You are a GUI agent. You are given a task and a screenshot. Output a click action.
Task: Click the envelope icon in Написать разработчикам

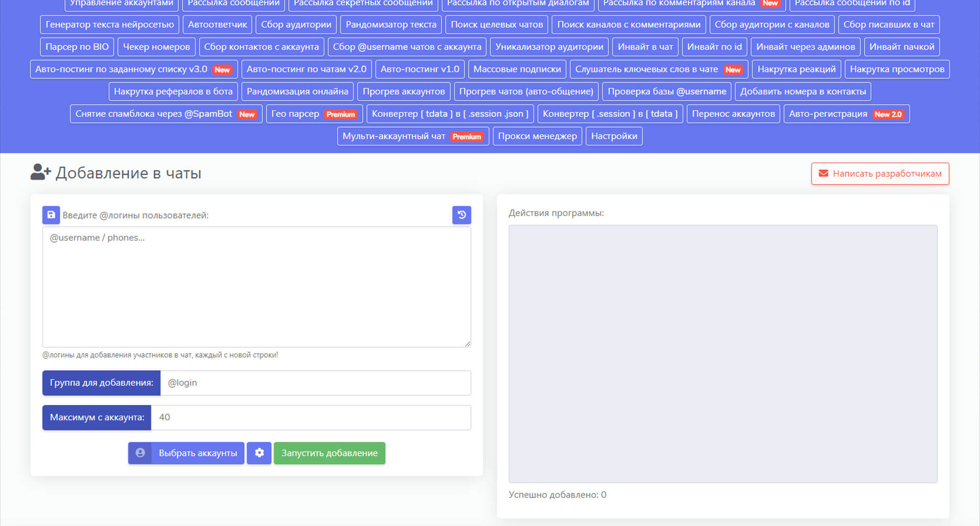coord(823,174)
